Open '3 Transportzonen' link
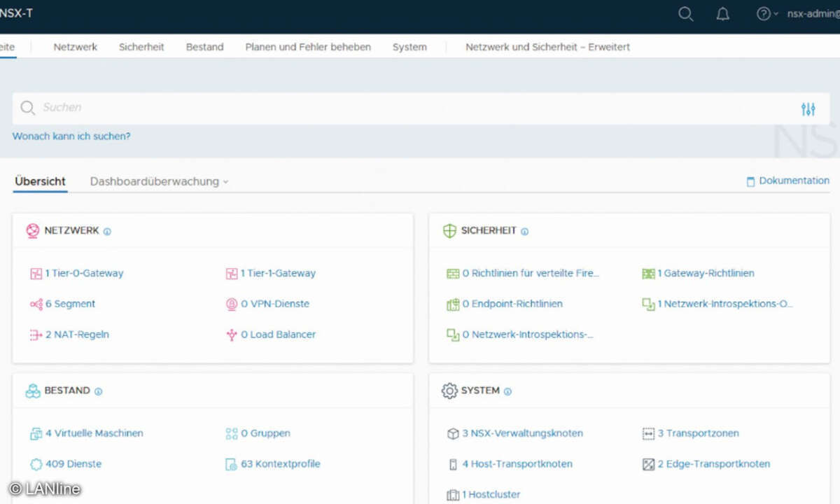This screenshot has height=504, width=840. click(x=699, y=434)
